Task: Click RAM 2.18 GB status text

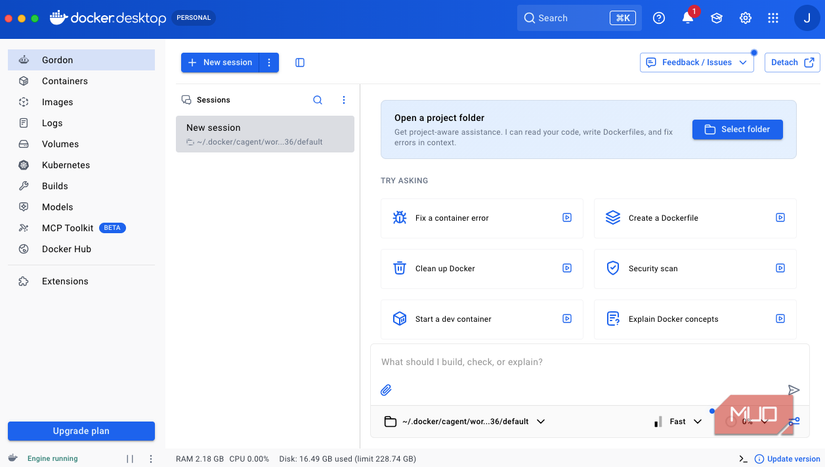Action: tap(199, 459)
